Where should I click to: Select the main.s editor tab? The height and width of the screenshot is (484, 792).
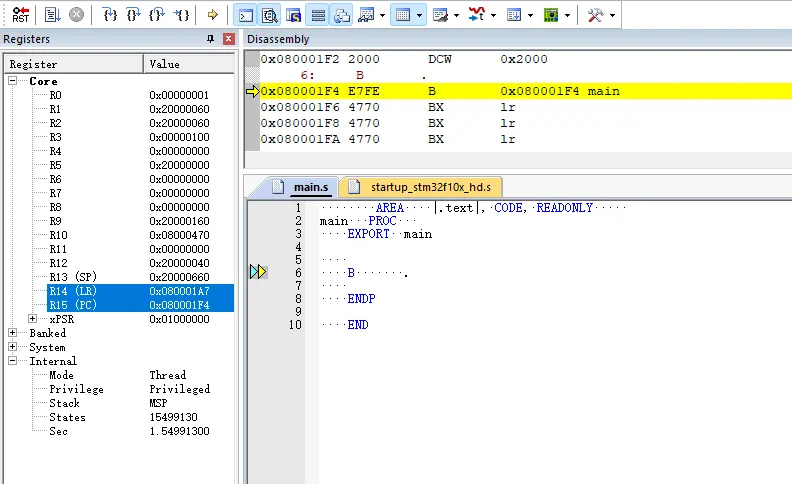pyautogui.click(x=310, y=187)
